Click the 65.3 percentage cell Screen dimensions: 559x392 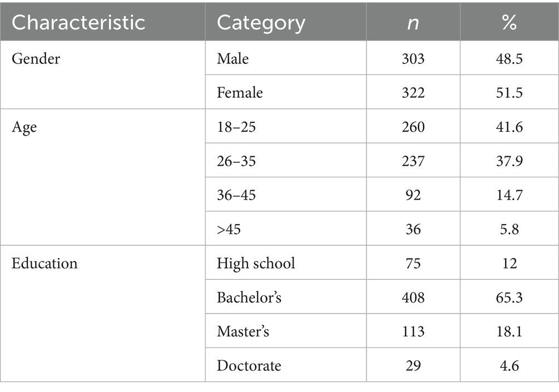pyautogui.click(x=509, y=297)
